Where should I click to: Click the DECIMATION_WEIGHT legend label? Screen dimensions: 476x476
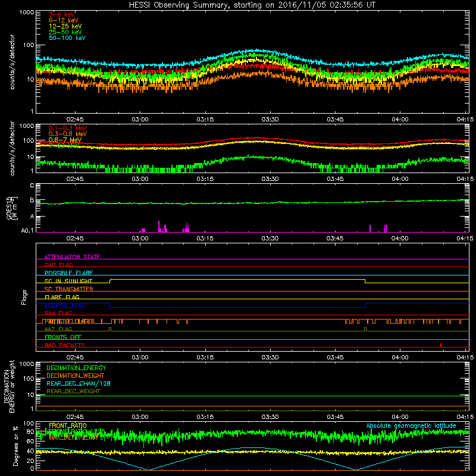(76, 376)
